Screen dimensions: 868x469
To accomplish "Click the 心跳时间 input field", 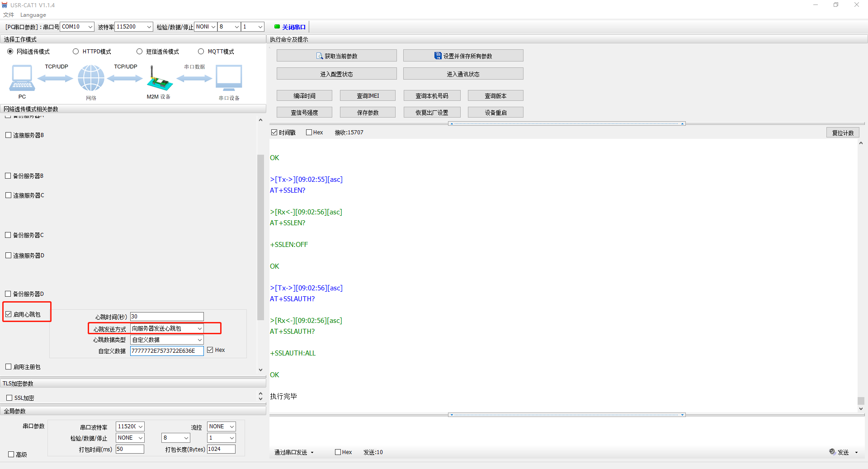I will (166, 317).
